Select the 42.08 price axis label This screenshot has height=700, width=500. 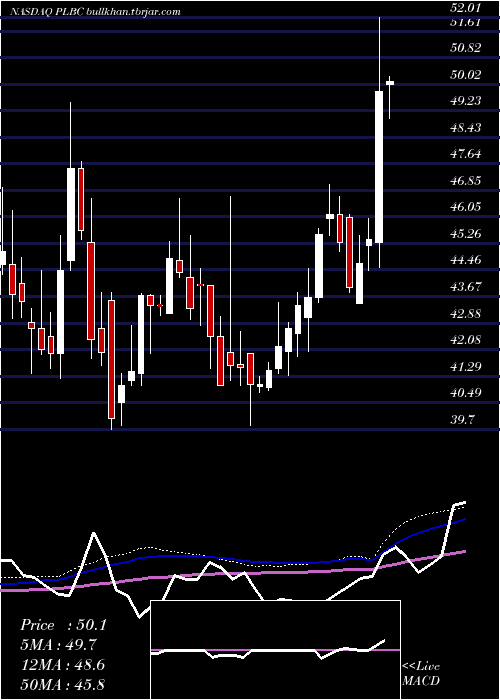pyautogui.click(x=466, y=340)
